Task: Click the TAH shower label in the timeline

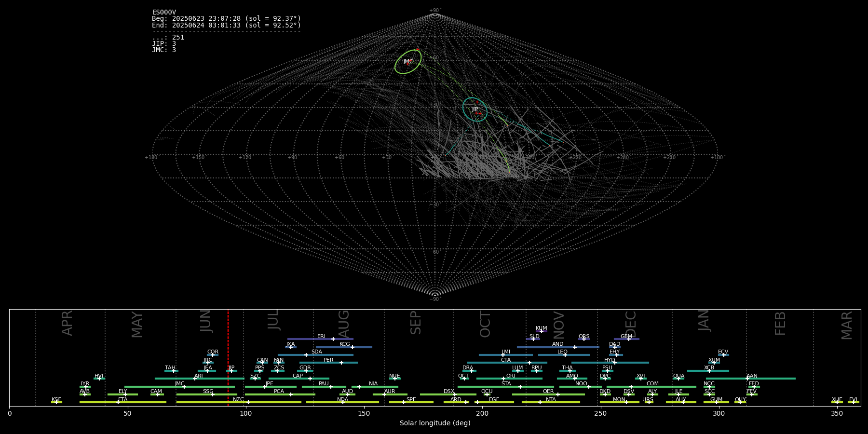Action: 170,368
